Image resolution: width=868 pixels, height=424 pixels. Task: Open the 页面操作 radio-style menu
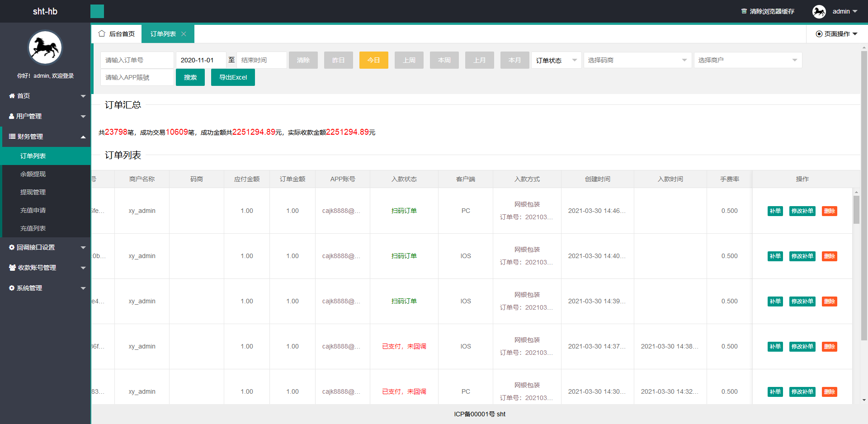coord(836,34)
